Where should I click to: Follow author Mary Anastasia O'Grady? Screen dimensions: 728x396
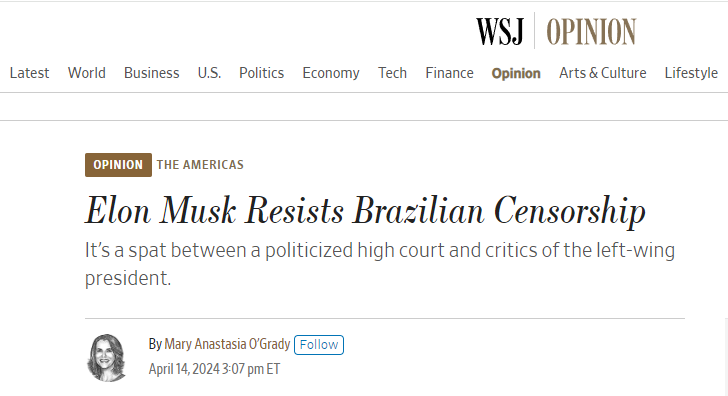coord(319,344)
